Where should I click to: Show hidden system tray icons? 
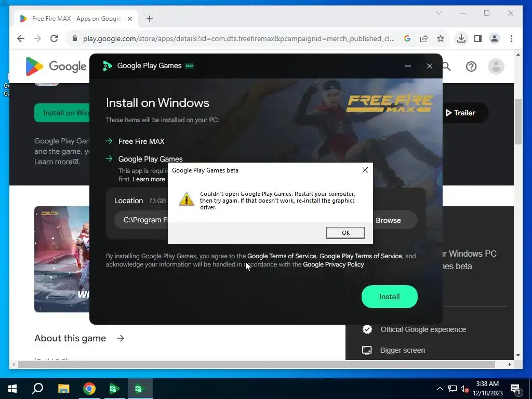pos(440,389)
